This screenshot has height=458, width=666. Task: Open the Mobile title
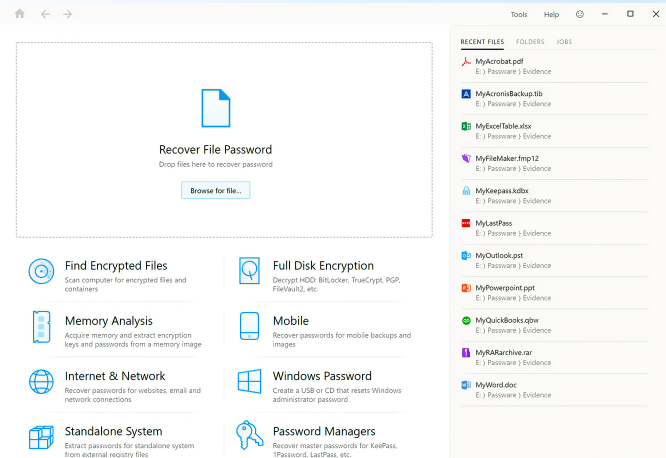click(x=291, y=321)
